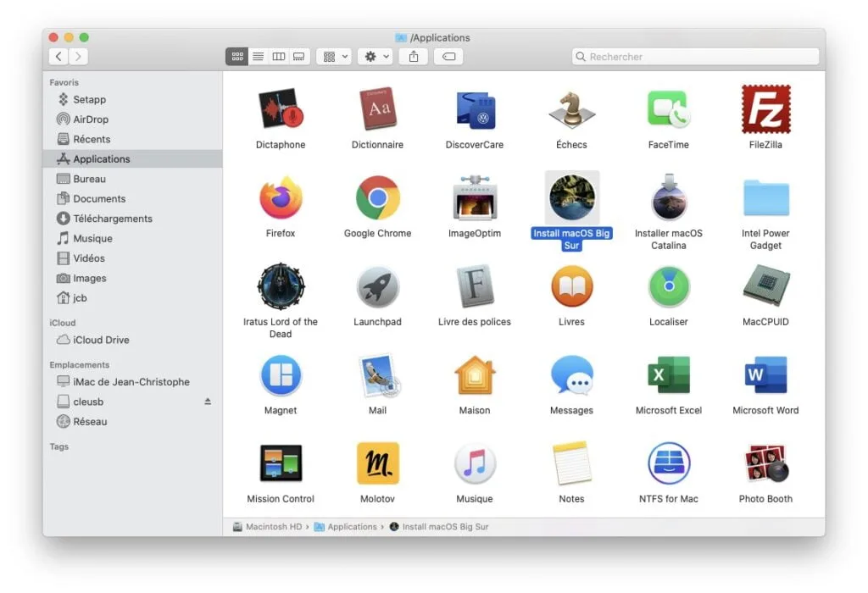Open Bureau in the sidebar

133,180
